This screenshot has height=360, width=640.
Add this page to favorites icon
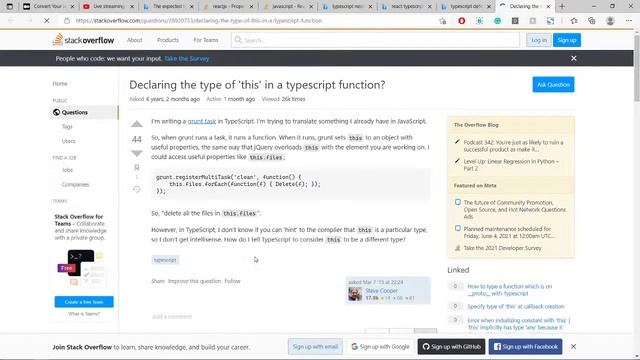coord(442,20)
